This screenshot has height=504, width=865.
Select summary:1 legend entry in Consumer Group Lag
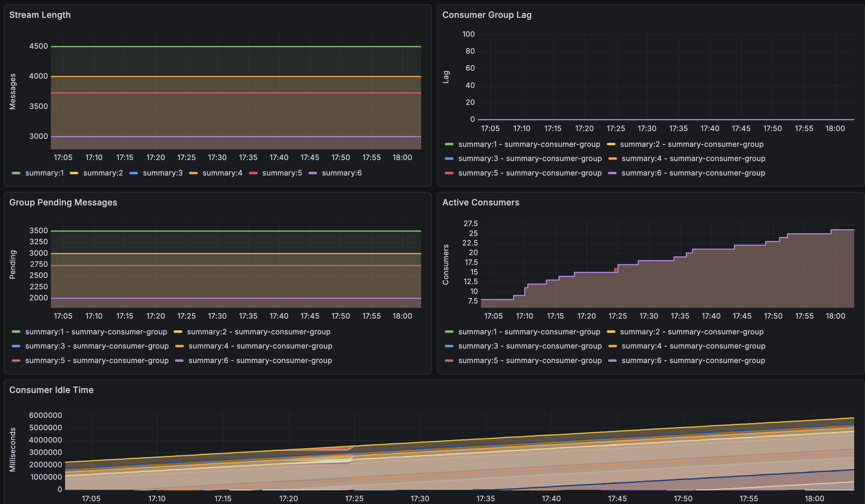point(529,144)
